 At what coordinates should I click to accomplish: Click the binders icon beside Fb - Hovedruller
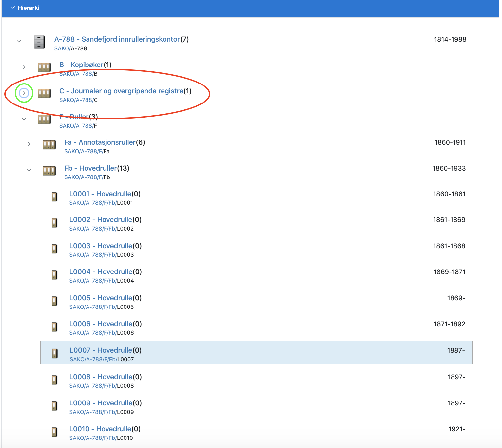[x=49, y=171]
